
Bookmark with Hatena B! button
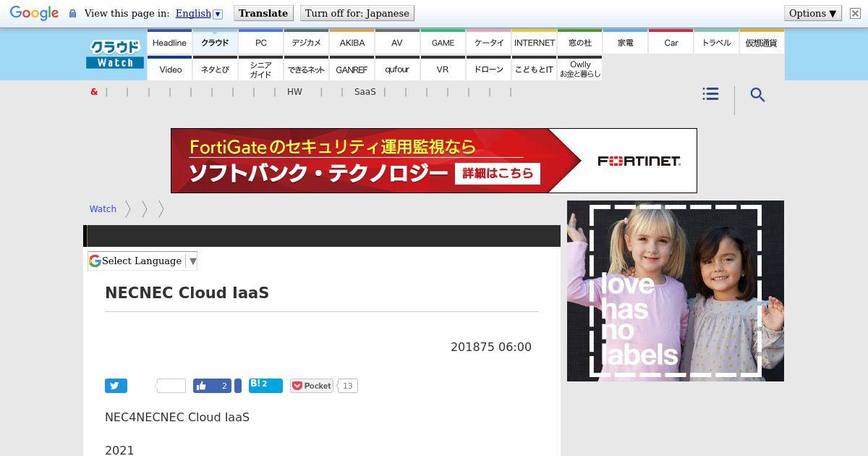(265, 385)
